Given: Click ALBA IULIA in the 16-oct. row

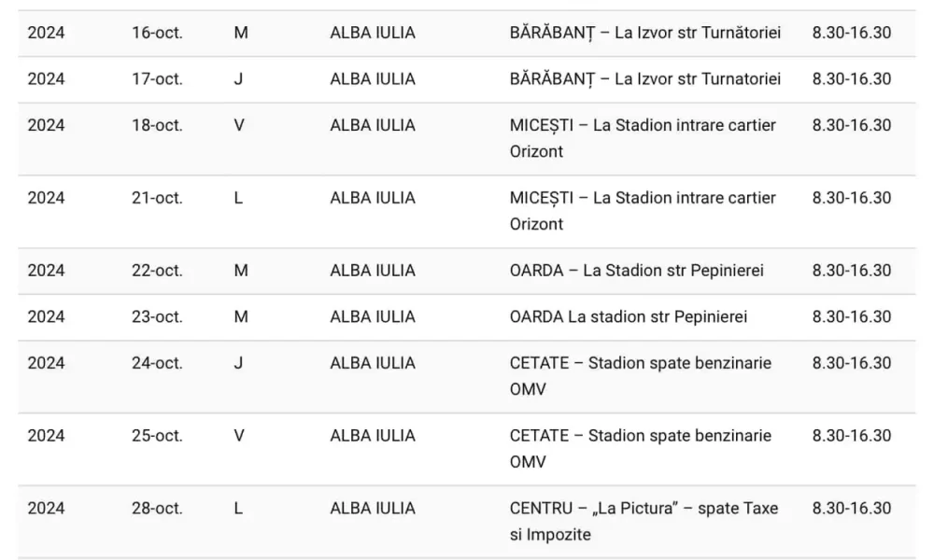Looking at the screenshot, I should point(373,33).
